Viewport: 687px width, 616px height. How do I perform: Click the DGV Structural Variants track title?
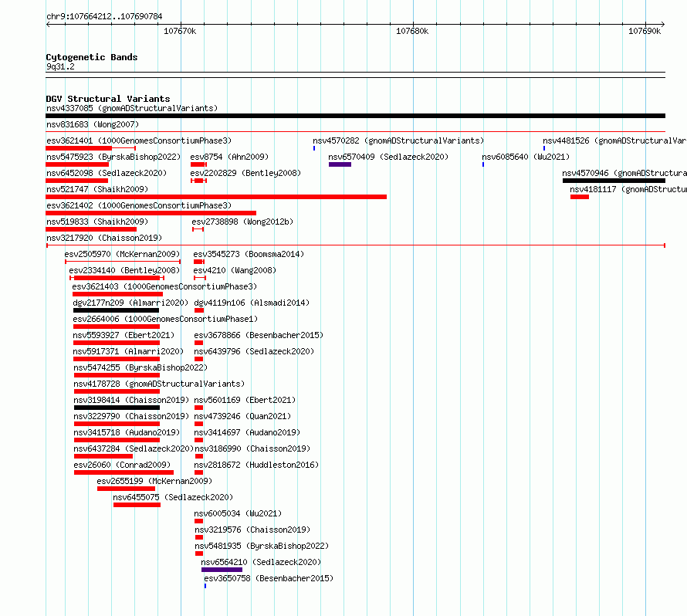click(x=108, y=99)
